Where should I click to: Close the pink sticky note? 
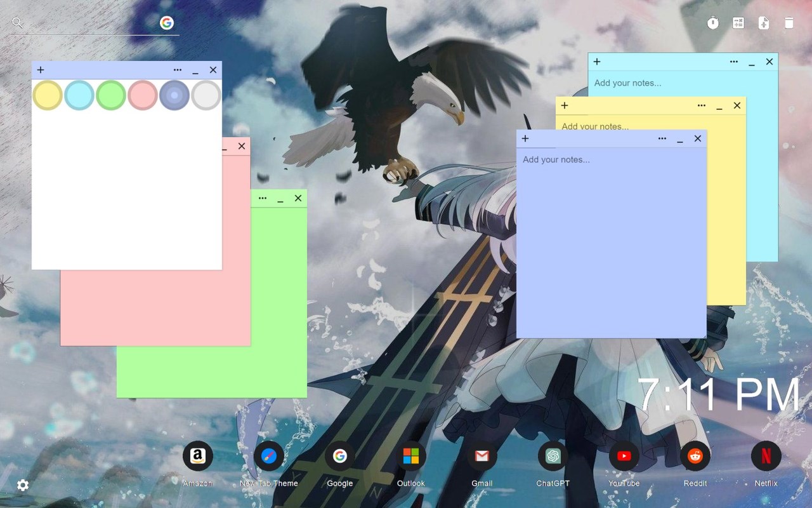coord(242,146)
